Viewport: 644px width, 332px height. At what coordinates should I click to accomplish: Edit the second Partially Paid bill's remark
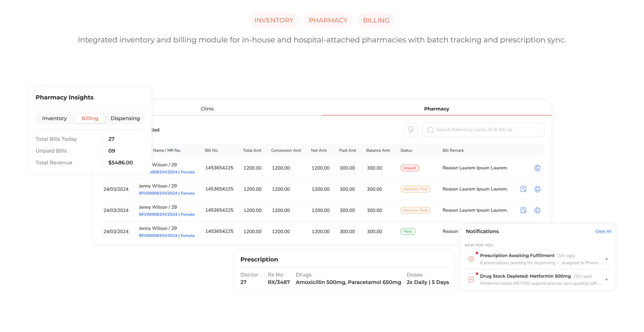[x=523, y=210]
